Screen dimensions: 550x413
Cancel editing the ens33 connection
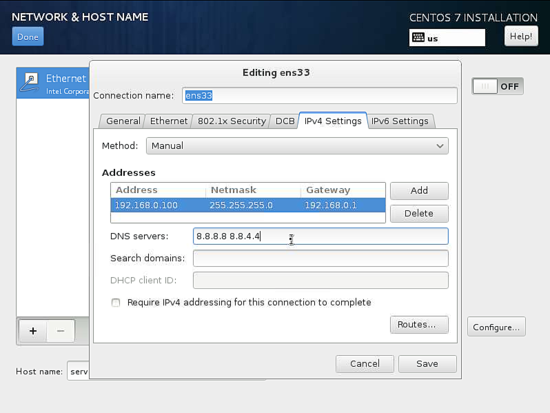pyautogui.click(x=365, y=364)
